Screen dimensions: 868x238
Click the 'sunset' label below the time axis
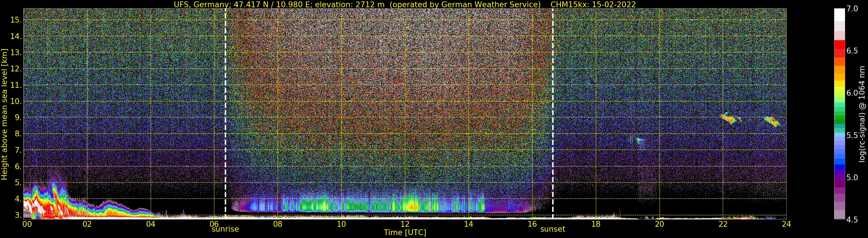553,229
